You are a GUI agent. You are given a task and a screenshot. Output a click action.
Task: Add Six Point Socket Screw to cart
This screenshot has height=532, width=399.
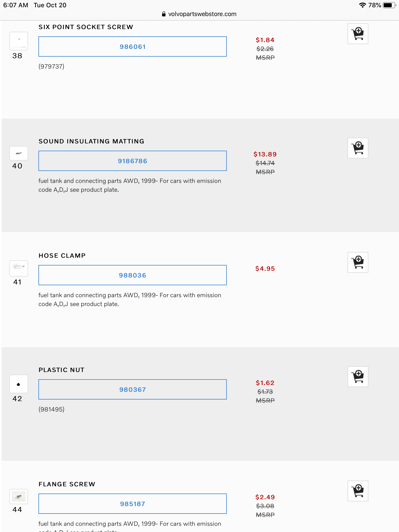pyautogui.click(x=358, y=34)
